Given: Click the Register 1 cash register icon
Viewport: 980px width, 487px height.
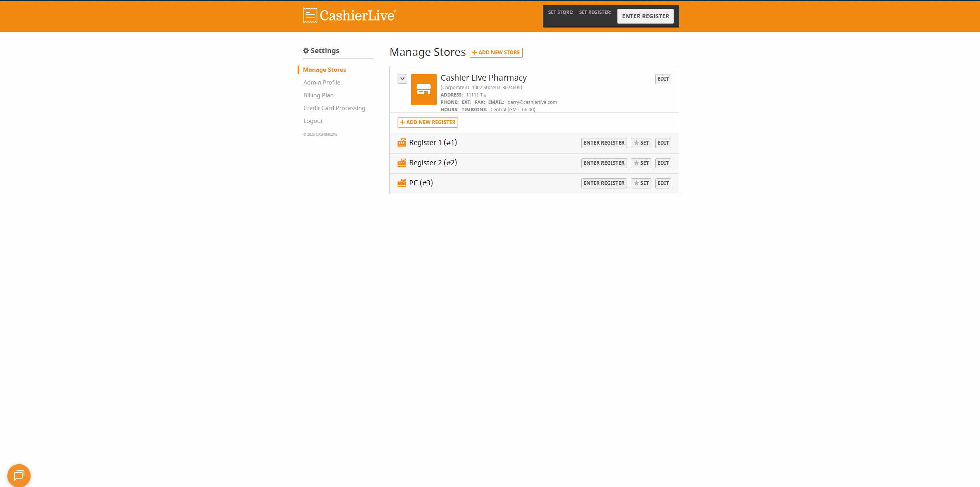Looking at the screenshot, I should click(x=401, y=143).
